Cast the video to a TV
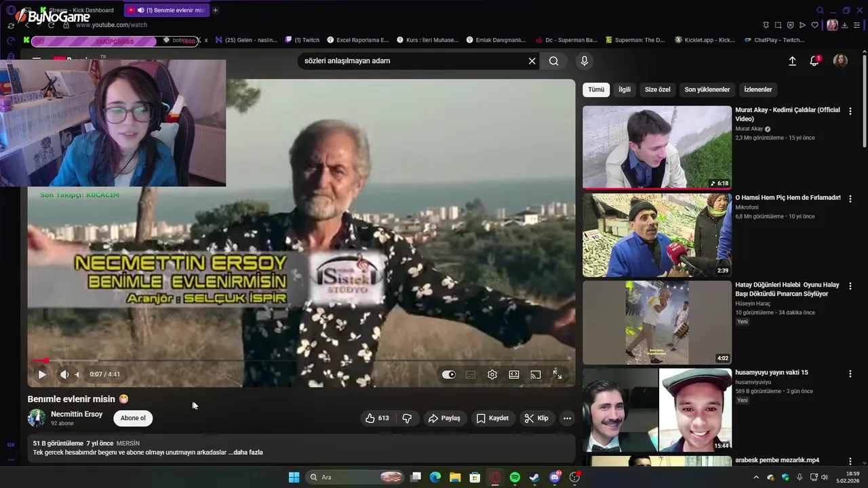This screenshot has height=488, width=868. coord(536,374)
